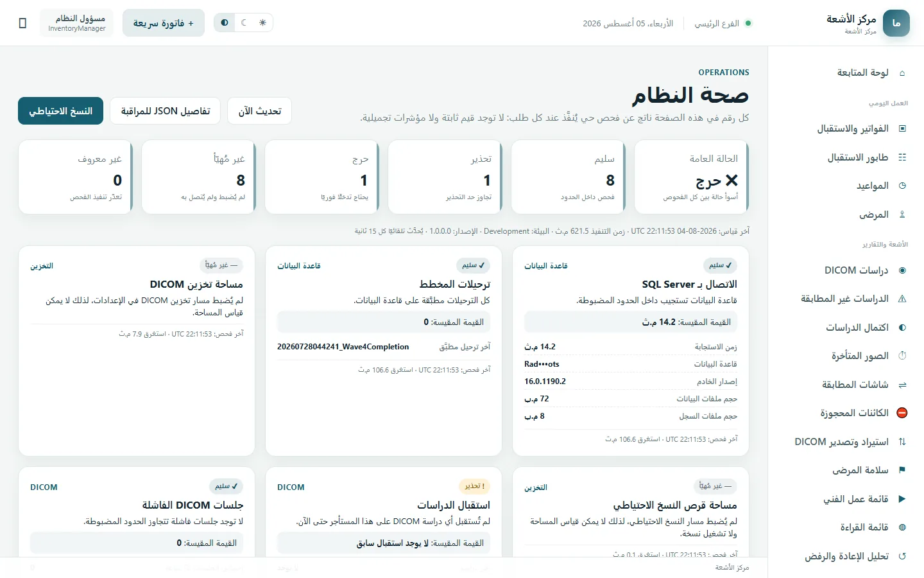Screen dimensions: 924x578
Task: Click the مركز الأشعة footer text
Action: 732,568
